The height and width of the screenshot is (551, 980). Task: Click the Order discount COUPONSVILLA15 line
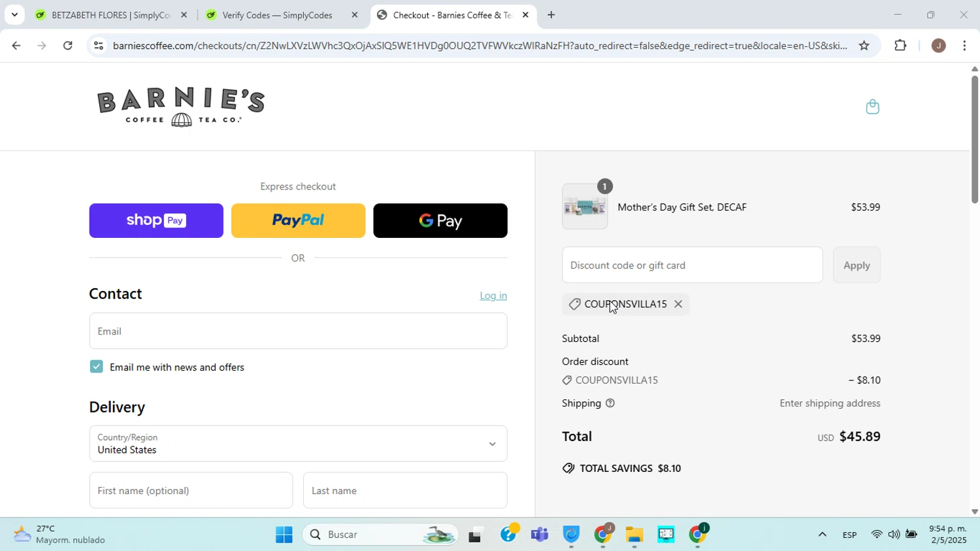721,380
